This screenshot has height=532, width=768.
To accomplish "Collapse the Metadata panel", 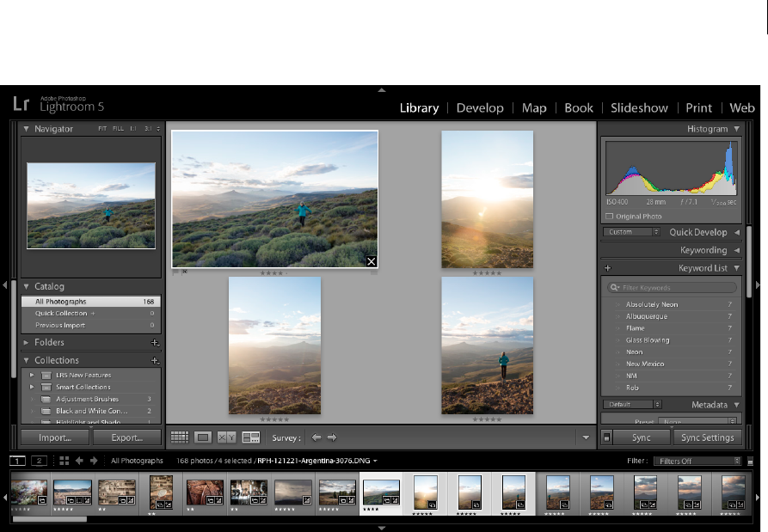I will pyautogui.click(x=737, y=405).
